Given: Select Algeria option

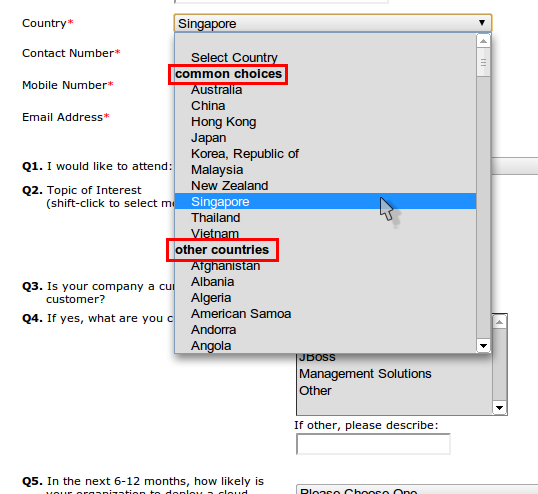Looking at the screenshot, I should pyautogui.click(x=325, y=298).
